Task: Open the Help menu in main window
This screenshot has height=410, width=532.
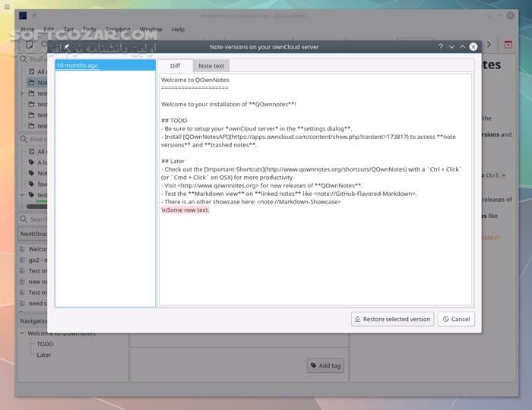Action: tap(178, 30)
